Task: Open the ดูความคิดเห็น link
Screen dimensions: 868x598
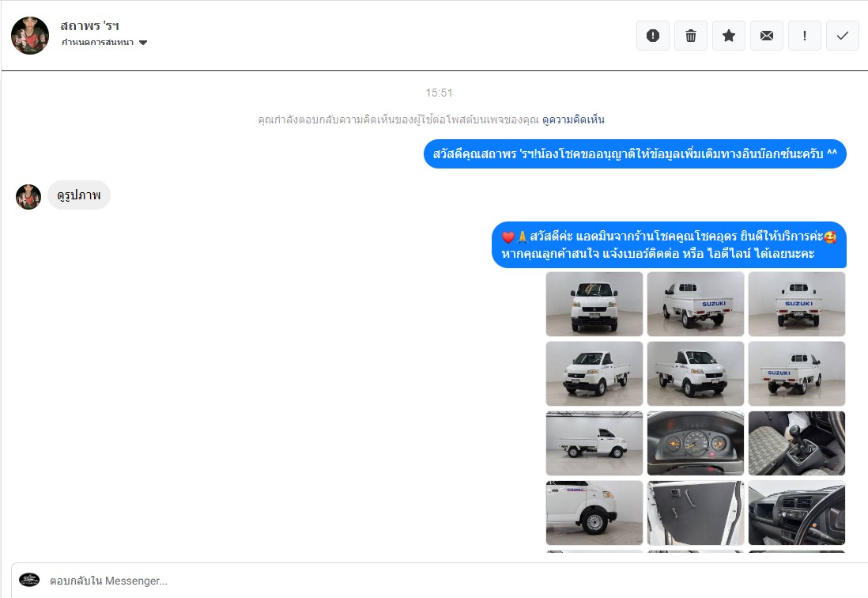Action: click(573, 119)
